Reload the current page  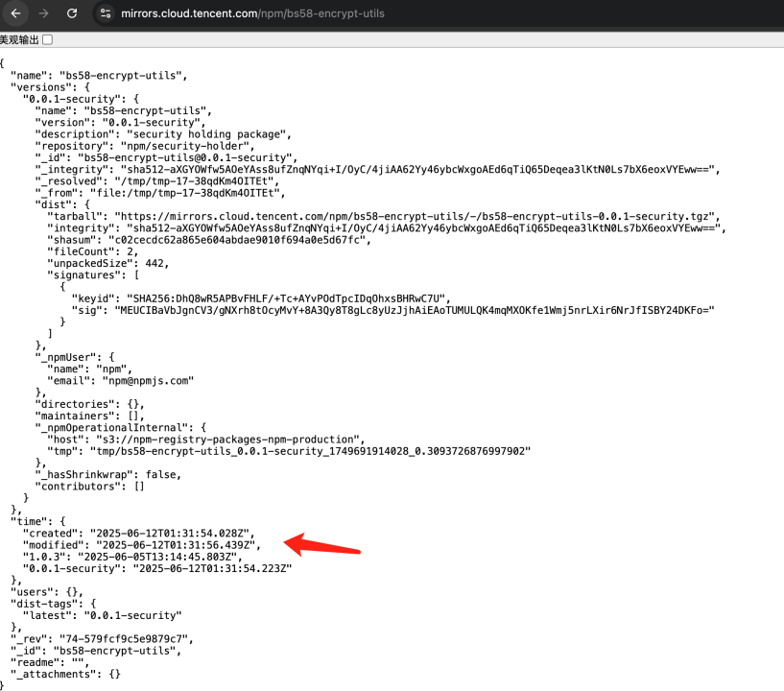pyautogui.click(x=72, y=14)
